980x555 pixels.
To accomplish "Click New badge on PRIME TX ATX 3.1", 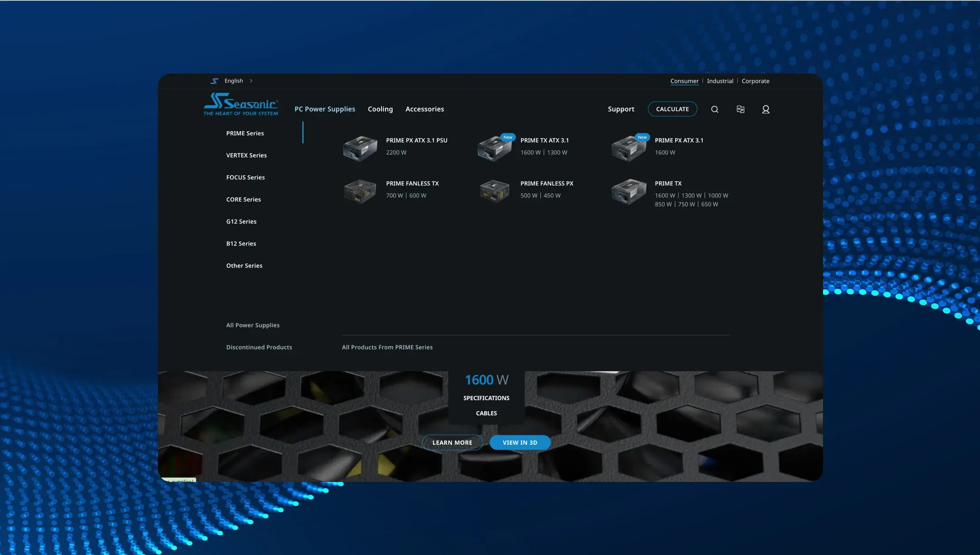I will (x=508, y=137).
